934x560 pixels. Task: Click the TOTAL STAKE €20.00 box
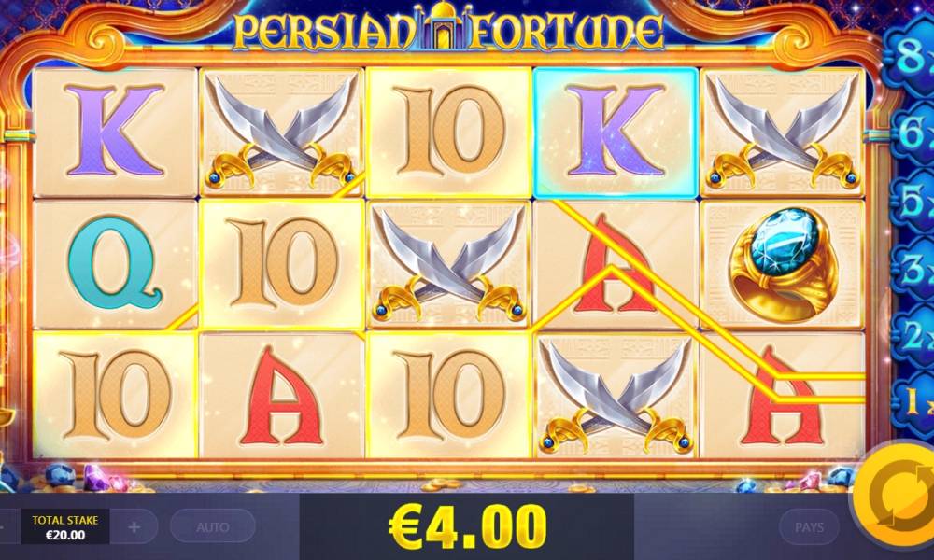pos(65,526)
